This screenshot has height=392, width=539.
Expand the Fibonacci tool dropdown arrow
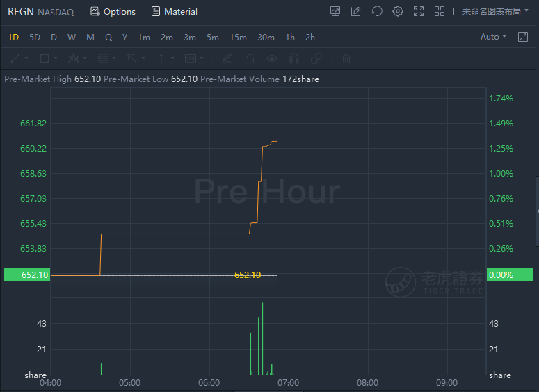click(114, 58)
